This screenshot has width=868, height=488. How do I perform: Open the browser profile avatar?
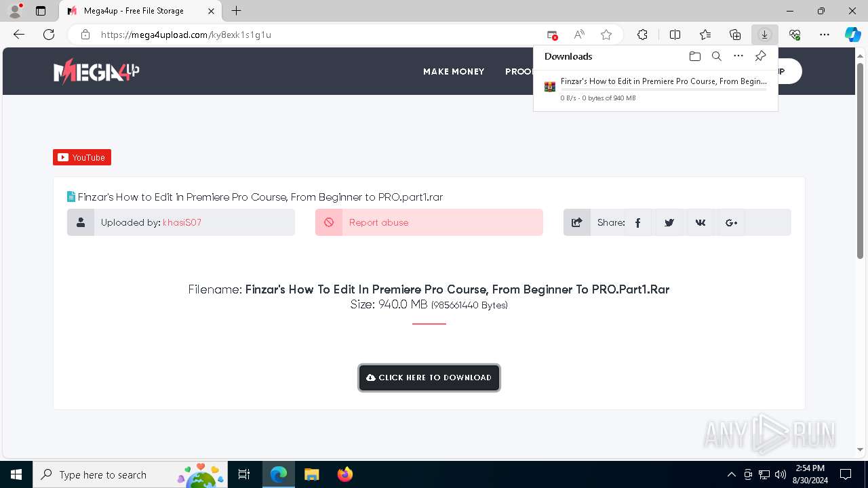(15, 11)
